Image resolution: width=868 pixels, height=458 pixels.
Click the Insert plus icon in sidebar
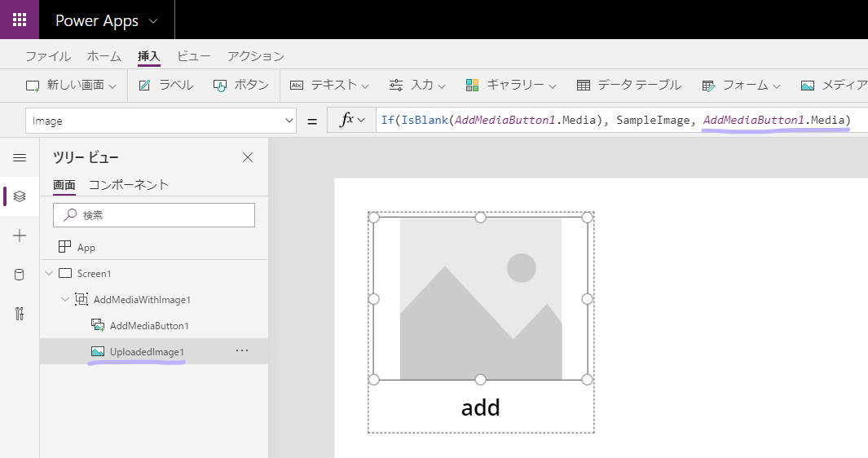tap(20, 236)
